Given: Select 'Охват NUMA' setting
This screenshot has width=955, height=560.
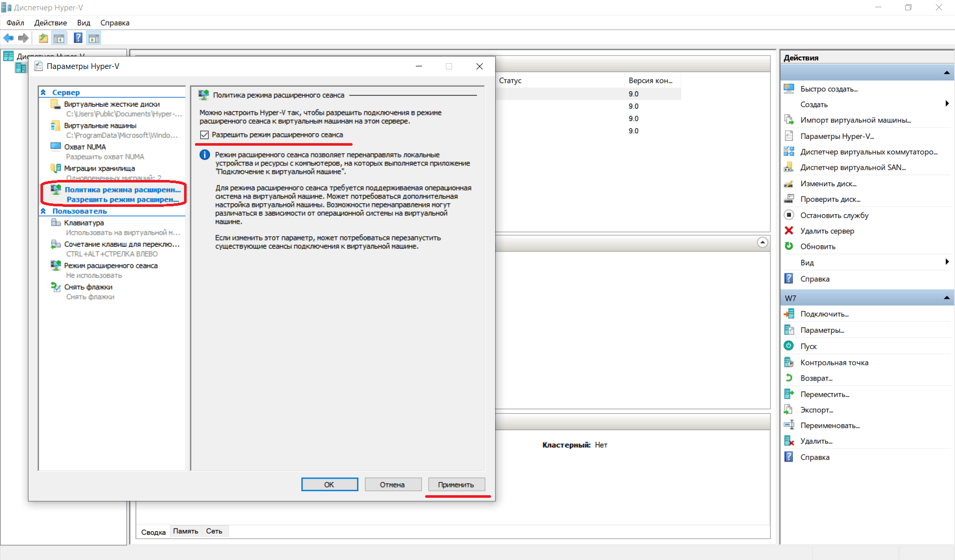Looking at the screenshot, I should pos(85,147).
